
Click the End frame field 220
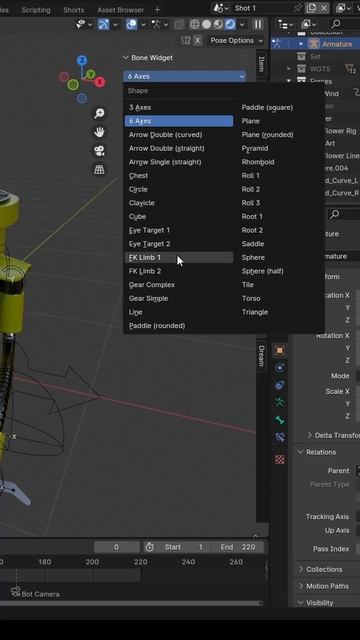238,547
